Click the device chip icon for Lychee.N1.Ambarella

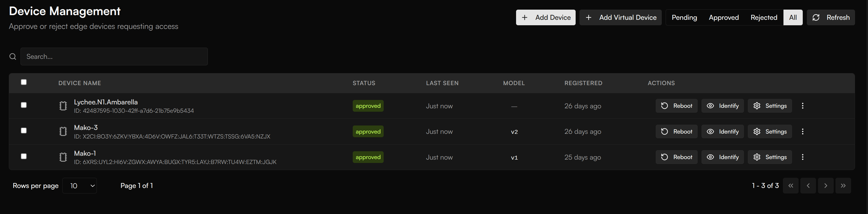tap(63, 106)
